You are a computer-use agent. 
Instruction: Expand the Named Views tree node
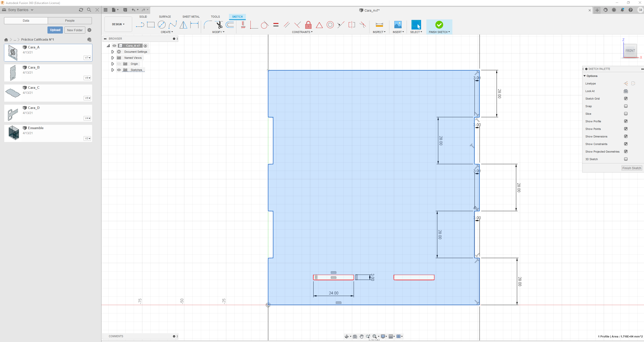[x=113, y=58]
